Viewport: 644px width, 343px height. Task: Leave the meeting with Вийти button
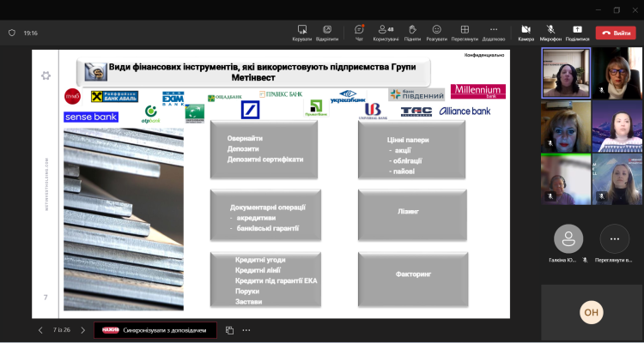tap(616, 33)
